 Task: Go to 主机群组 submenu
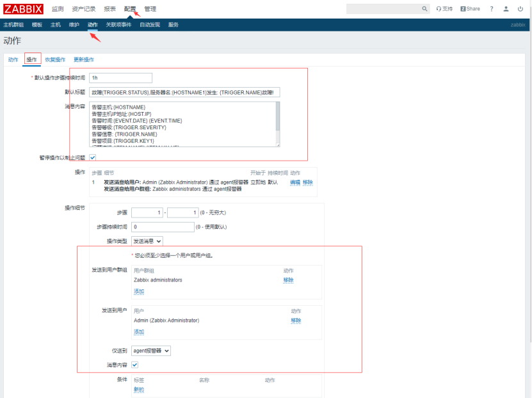click(x=13, y=25)
